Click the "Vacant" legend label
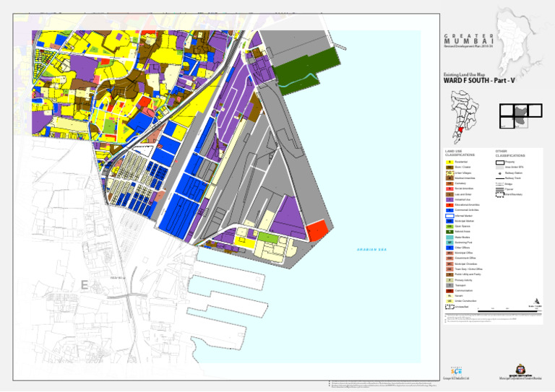The image size is (555, 392). point(459,296)
